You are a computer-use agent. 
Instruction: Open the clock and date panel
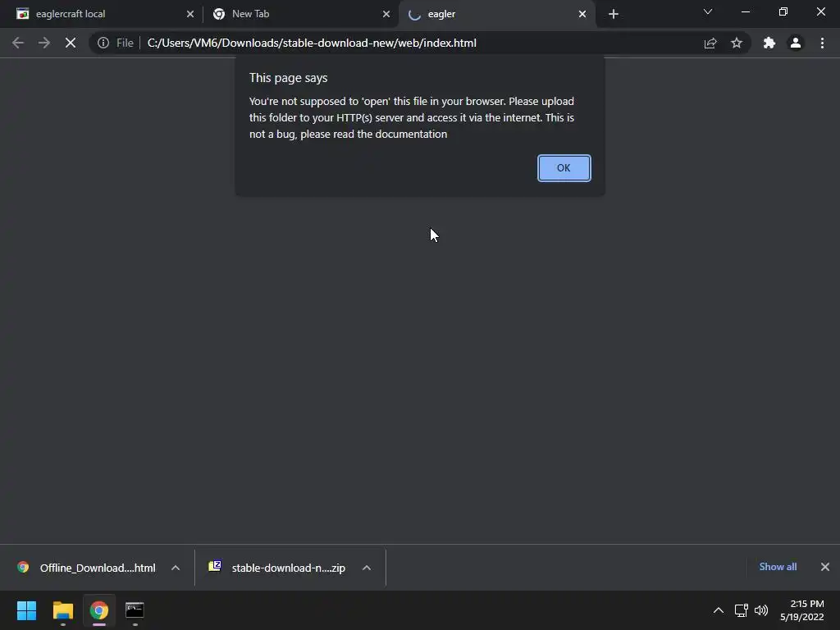pos(802,610)
